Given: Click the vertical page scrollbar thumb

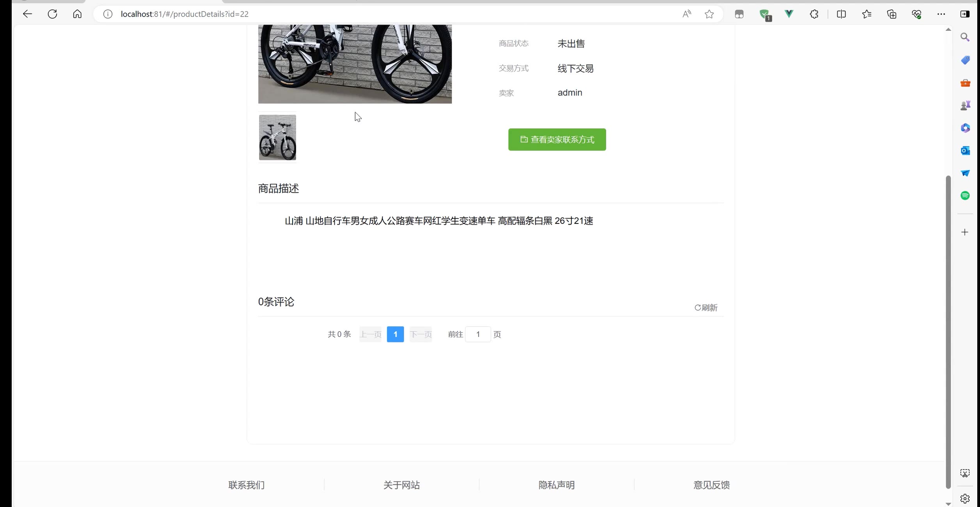Looking at the screenshot, I should (948, 332).
